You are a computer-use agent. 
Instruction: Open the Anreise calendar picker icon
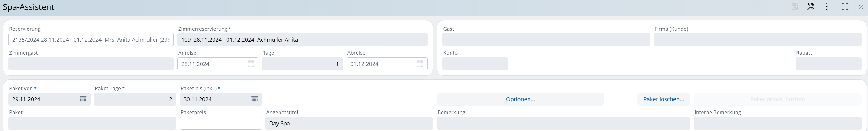251,64
